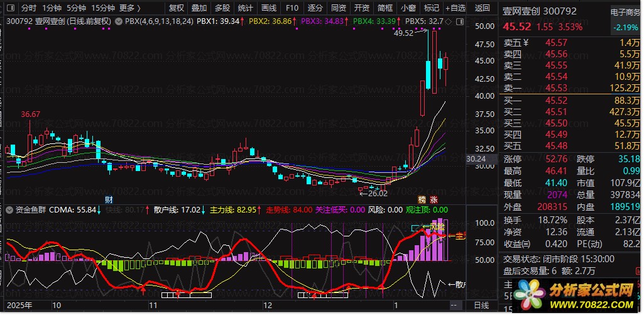The width and height of the screenshot is (644, 315).
Task: Click 关注低买 0.00 legend
Action: coord(340,210)
